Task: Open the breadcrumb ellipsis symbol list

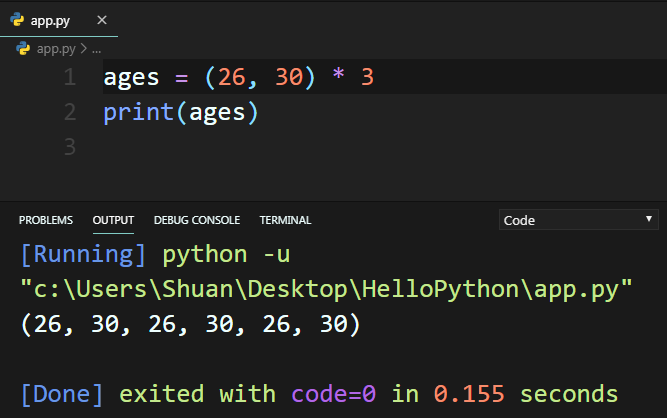Action: coord(97,50)
